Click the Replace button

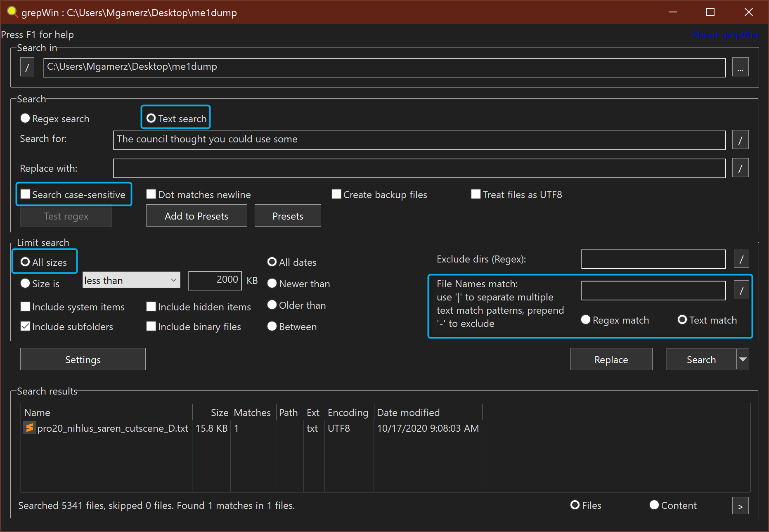point(611,359)
